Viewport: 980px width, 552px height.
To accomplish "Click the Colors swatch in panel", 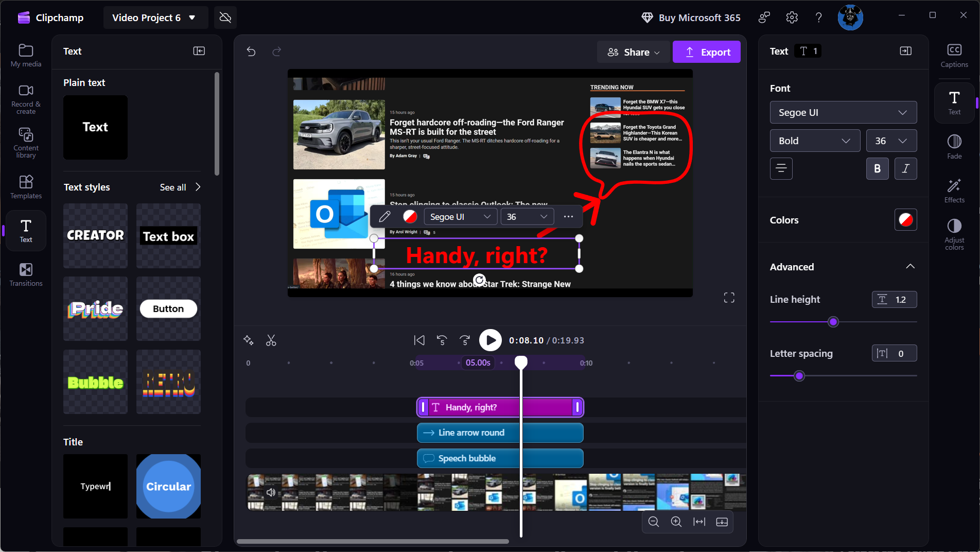I will pos(906,220).
